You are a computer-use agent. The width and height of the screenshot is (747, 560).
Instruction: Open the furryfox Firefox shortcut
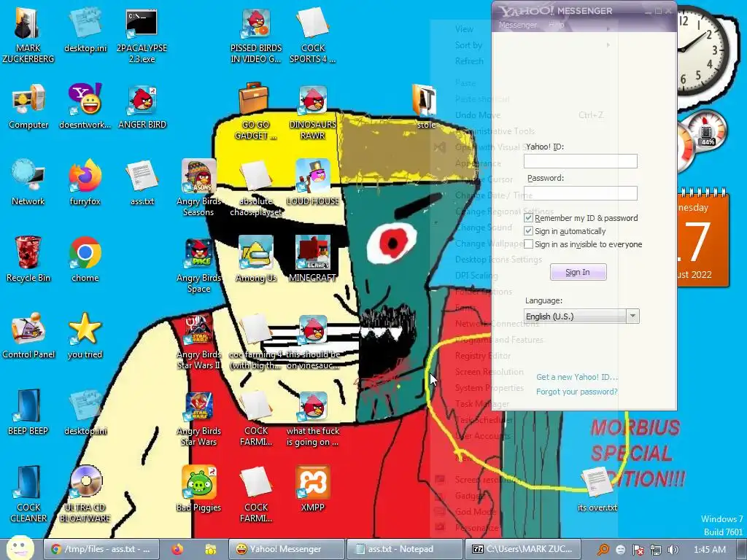point(85,182)
